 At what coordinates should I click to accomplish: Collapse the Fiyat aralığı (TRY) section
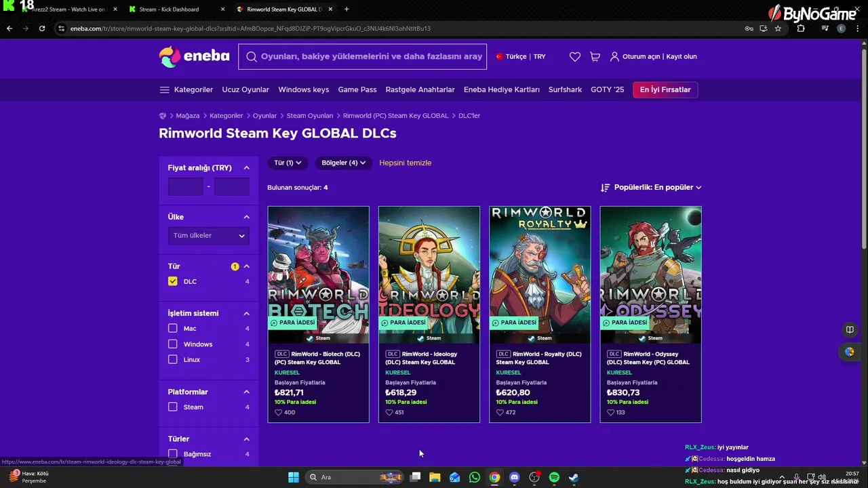[246, 167]
